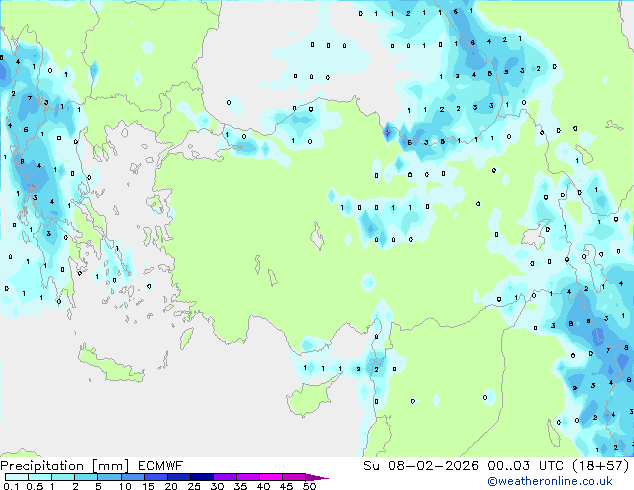The width and height of the screenshot is (634, 490).
Task: Click the '15' legend value label
Action: pos(148,486)
